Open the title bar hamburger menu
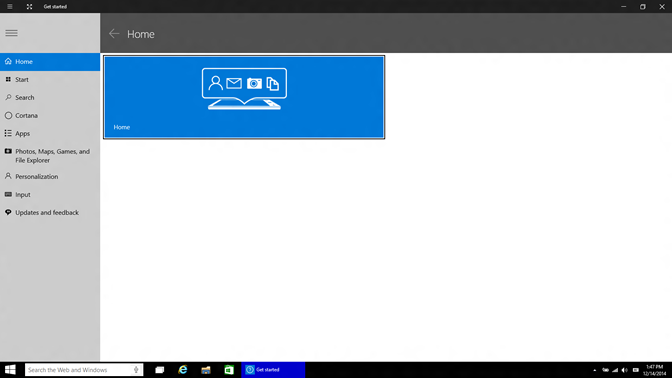 click(9, 6)
